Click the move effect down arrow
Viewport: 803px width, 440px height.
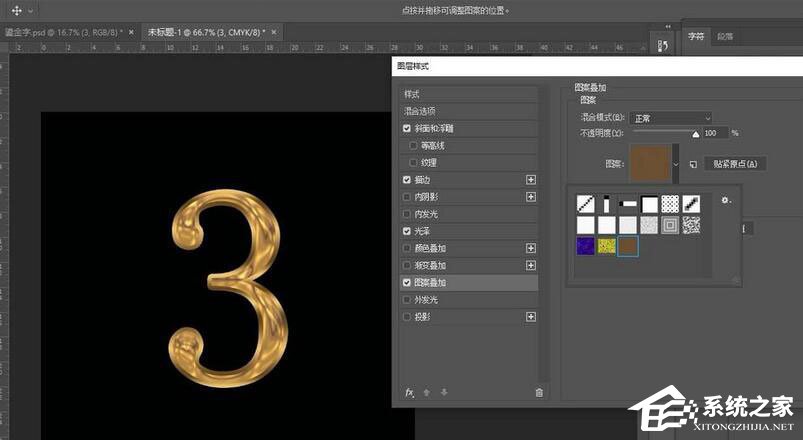pos(444,393)
